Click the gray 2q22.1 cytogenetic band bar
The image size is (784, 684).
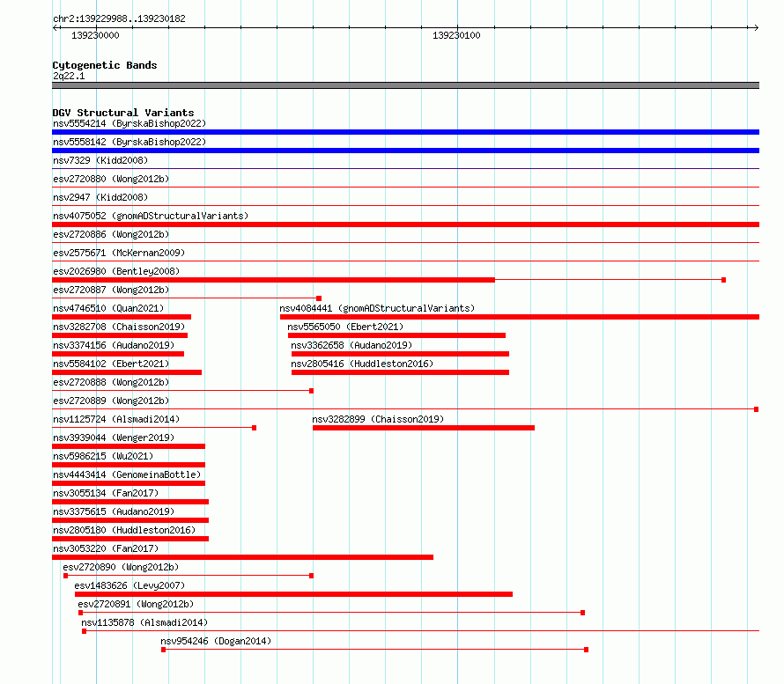405,85
